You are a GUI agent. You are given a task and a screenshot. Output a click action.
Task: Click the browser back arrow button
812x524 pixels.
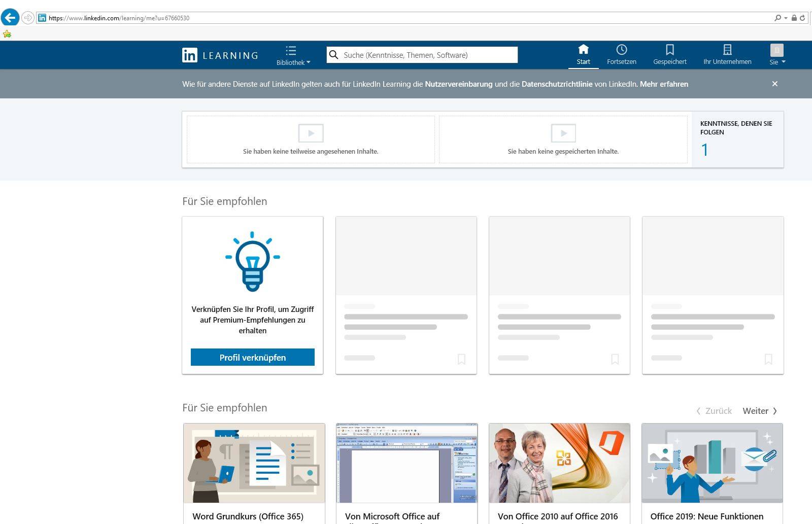tap(10, 18)
